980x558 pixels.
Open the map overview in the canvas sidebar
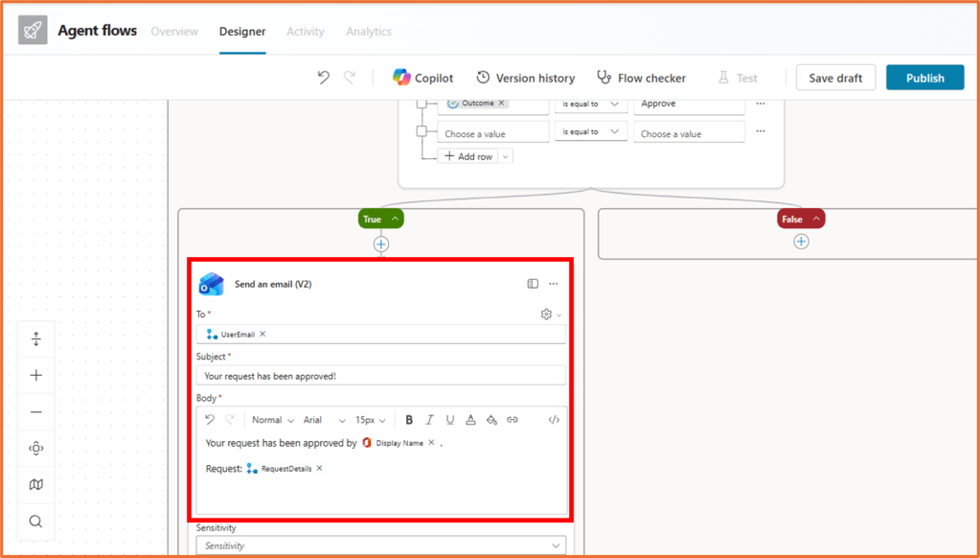click(35, 484)
